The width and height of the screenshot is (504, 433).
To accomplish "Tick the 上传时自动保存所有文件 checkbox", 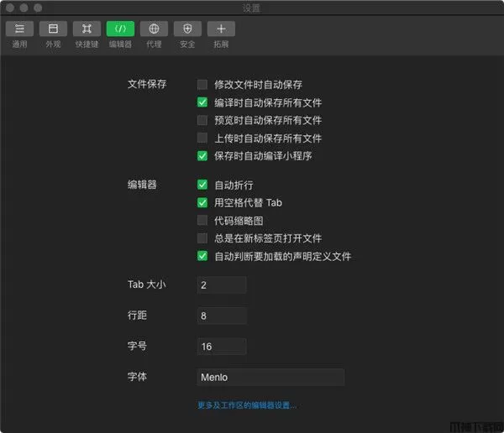I will pos(202,138).
